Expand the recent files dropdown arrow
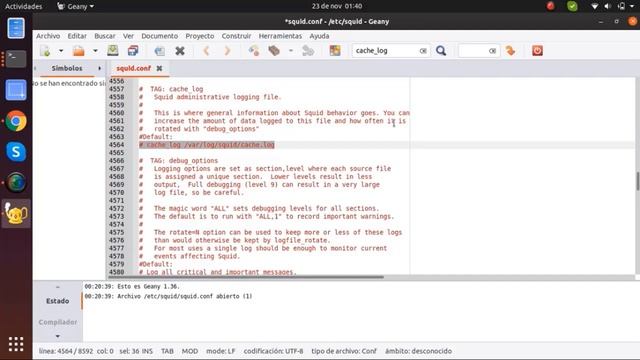640x360 pixels. pyautogui.click(x=95, y=51)
